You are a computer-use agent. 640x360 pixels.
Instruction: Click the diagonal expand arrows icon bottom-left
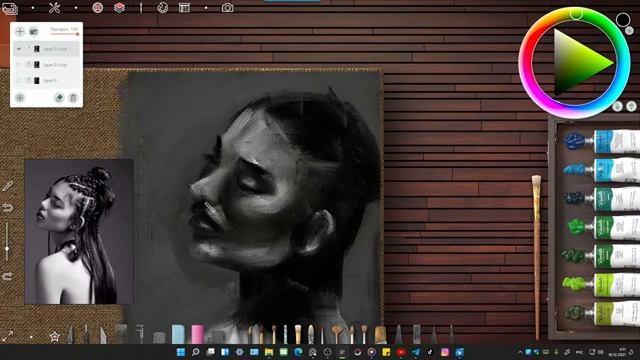(x=7, y=337)
